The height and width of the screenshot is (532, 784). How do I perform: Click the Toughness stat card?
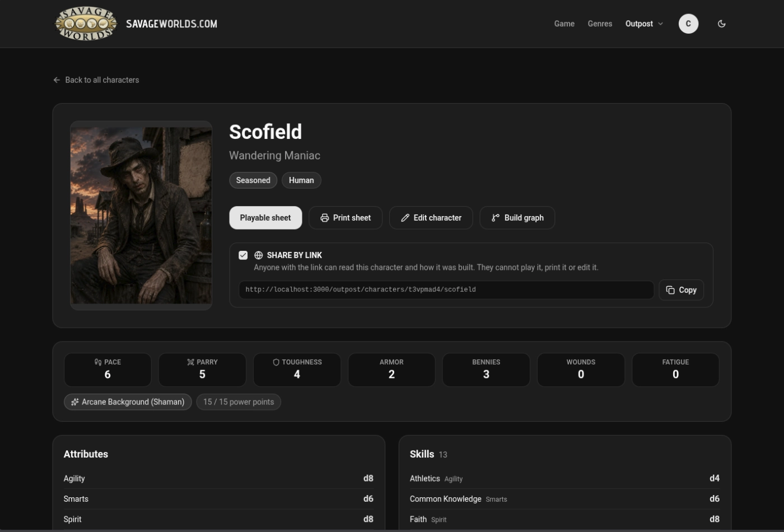coord(297,370)
